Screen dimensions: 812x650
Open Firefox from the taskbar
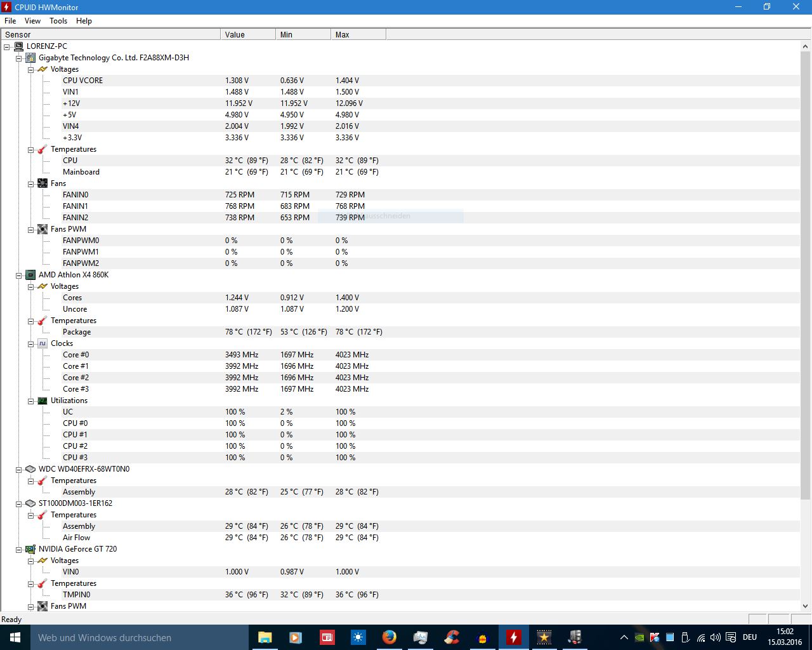(x=389, y=637)
